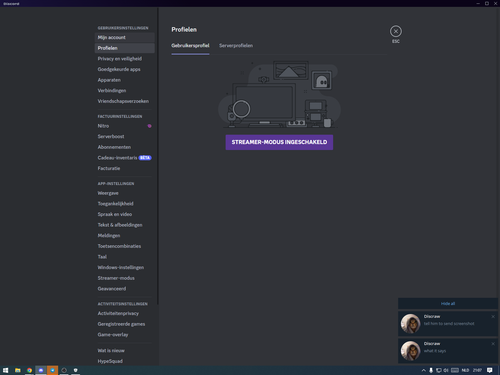Open Goedgekeurde apps settings
Viewport: 500px width, 375px height.
pyautogui.click(x=125, y=69)
